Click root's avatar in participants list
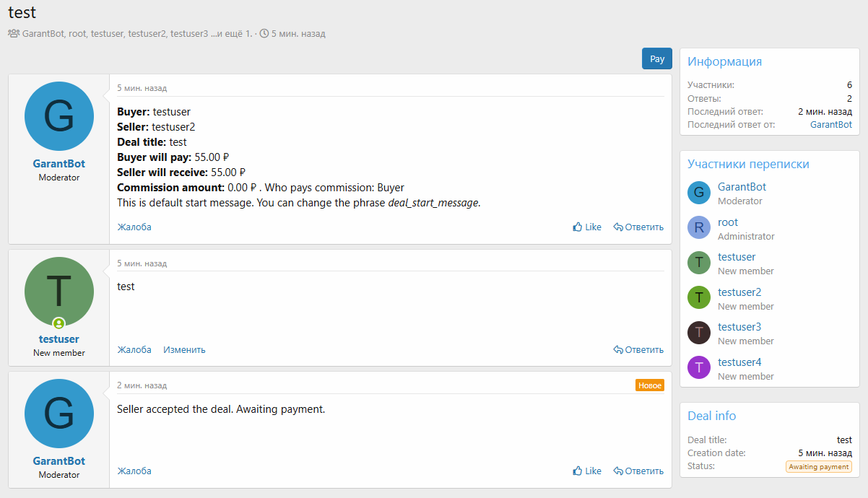The image size is (868, 498). point(698,227)
